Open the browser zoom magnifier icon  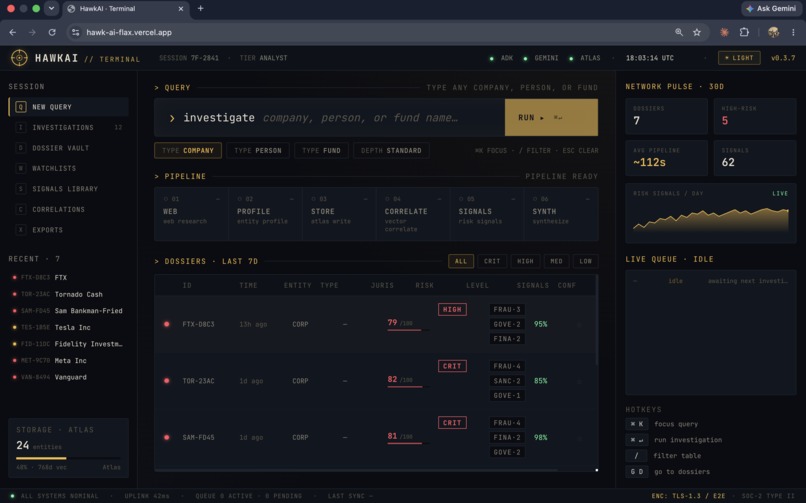(x=679, y=32)
